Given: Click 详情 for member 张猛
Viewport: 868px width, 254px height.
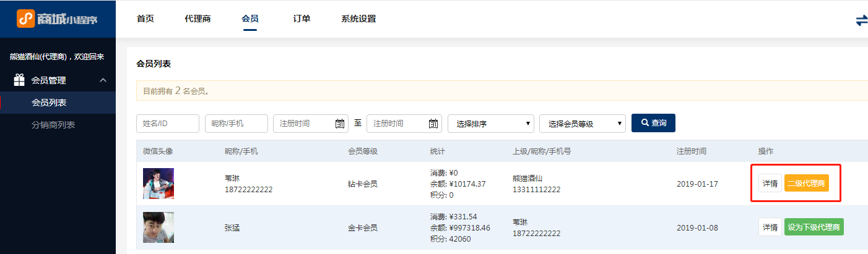Looking at the screenshot, I should coord(770,227).
